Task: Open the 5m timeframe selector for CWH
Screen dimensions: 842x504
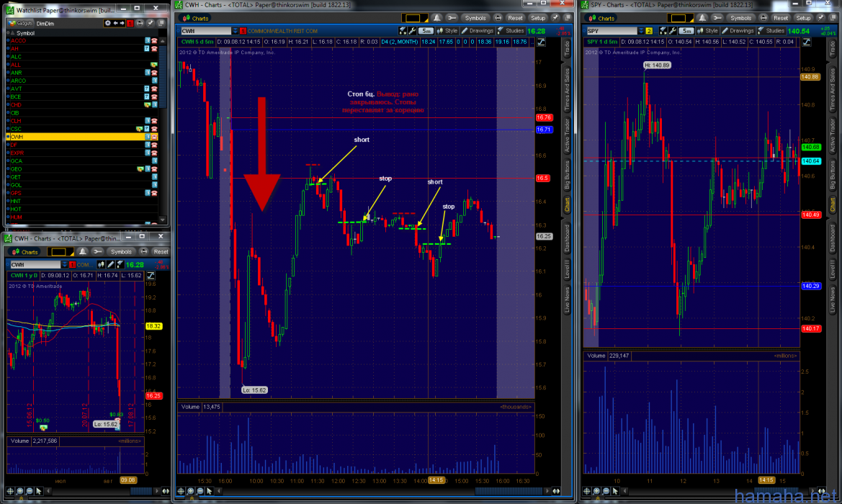Action: (x=426, y=31)
